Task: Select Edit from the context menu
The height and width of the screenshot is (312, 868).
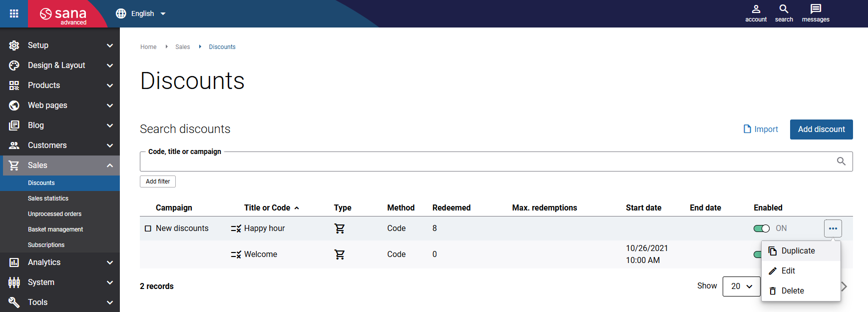Action: tap(801, 270)
